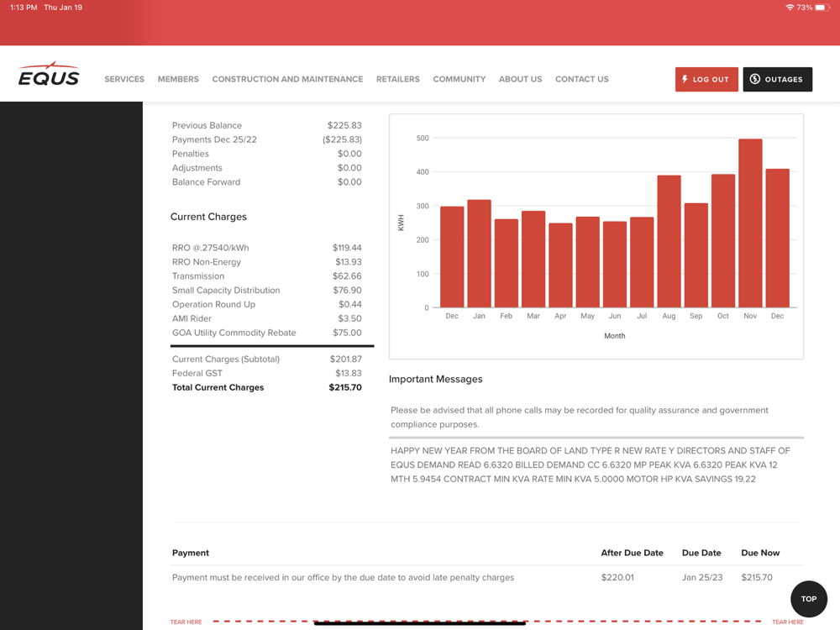840x630 pixels.
Task: Open the Members menu
Action: point(178,79)
